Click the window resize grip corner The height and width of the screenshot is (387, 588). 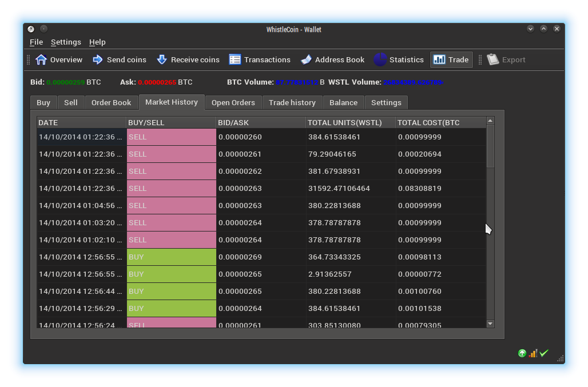[560, 359]
